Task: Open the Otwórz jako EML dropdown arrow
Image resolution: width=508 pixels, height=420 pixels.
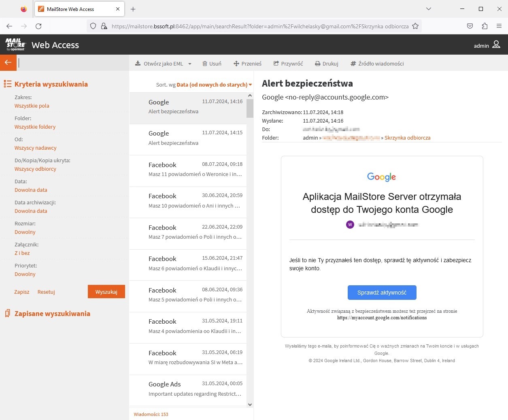Action: pyautogui.click(x=190, y=64)
